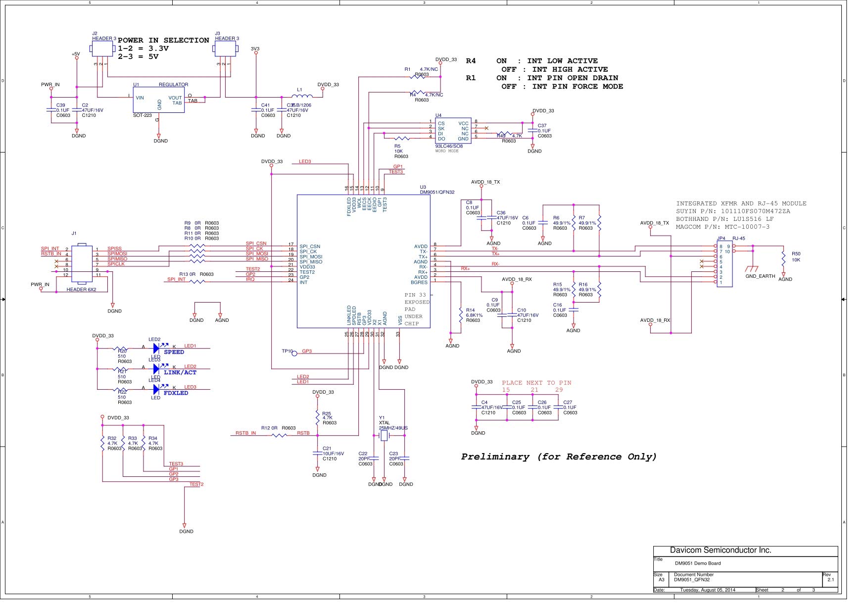Select the R50 10K resistor
This screenshot has width=868, height=614.
tap(783, 258)
